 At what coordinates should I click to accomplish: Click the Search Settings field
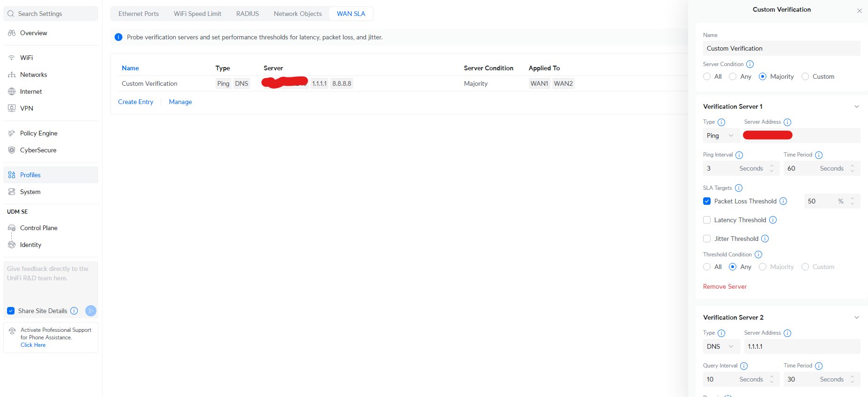tap(51, 14)
